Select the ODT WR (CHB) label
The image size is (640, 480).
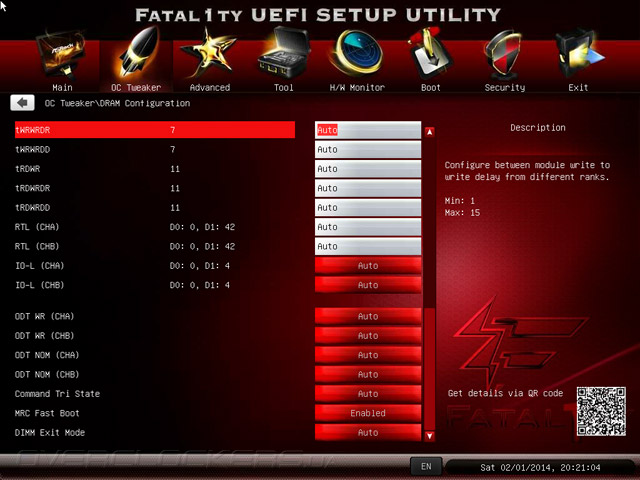pyautogui.click(x=44, y=336)
